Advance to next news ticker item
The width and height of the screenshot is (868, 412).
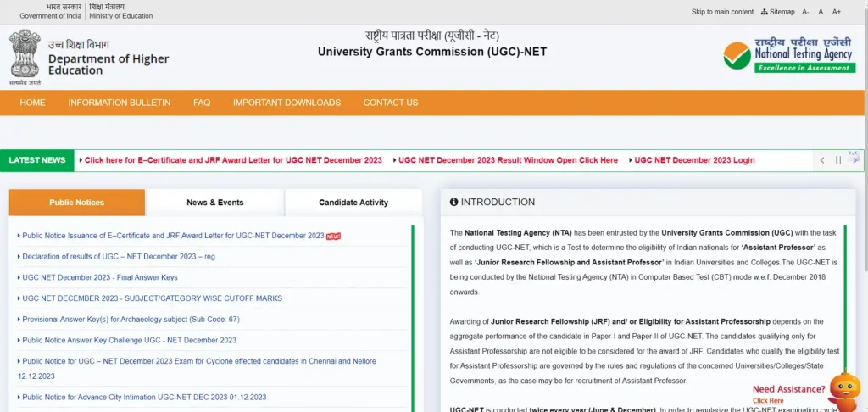pyautogui.click(x=854, y=160)
